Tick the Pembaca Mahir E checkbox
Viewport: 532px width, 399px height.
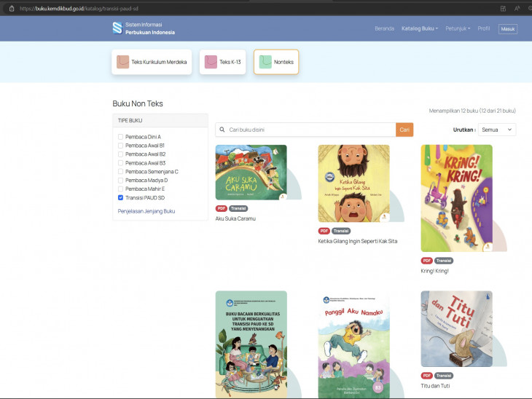coord(120,189)
